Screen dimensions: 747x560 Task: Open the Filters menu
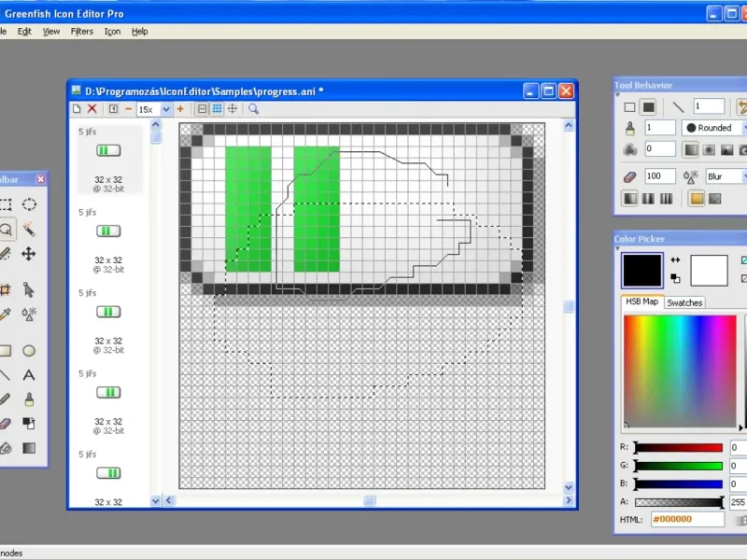coord(82,32)
